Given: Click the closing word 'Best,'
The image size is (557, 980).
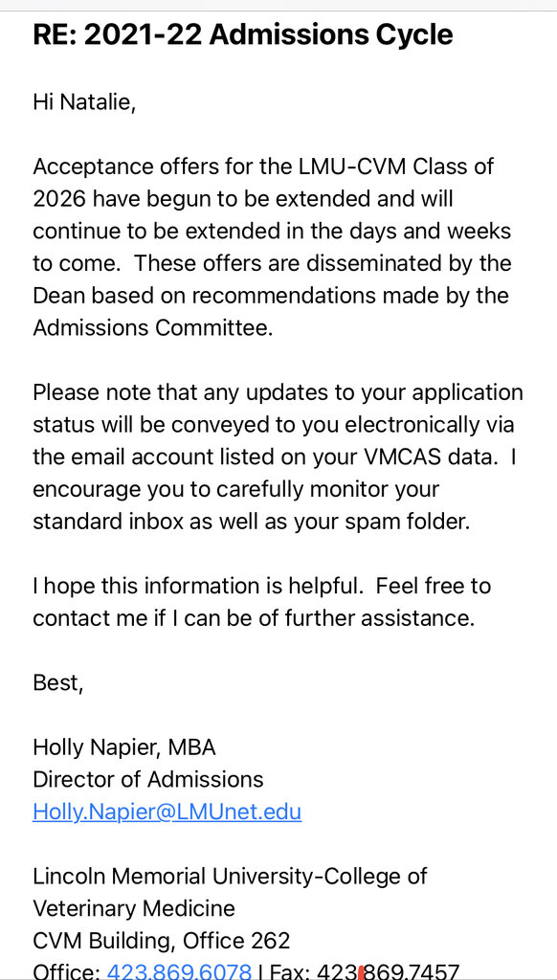Looking at the screenshot, I should 57,683.
